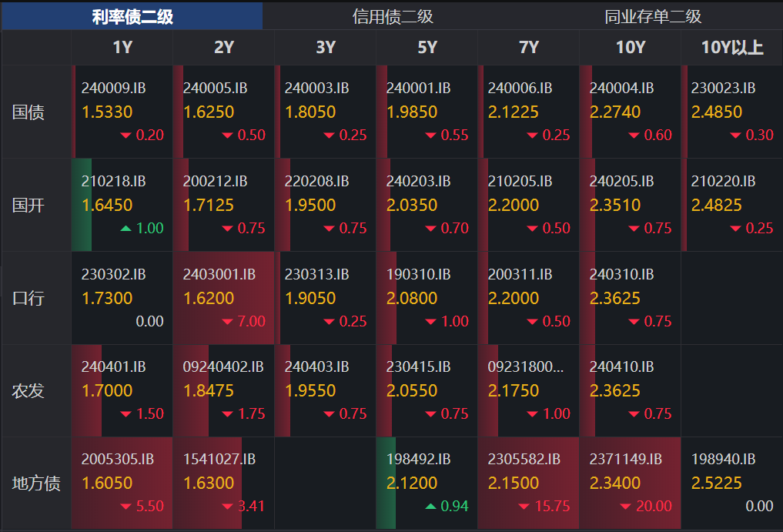Click the green up arrow in 210218.IB cell
The width and height of the screenshot is (783, 532).
point(125,229)
